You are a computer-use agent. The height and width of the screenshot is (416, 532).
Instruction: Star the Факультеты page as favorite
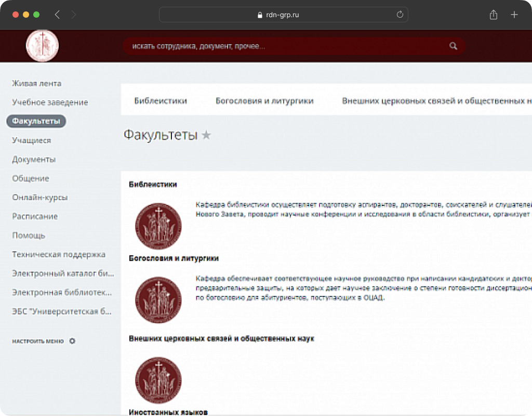(x=206, y=136)
